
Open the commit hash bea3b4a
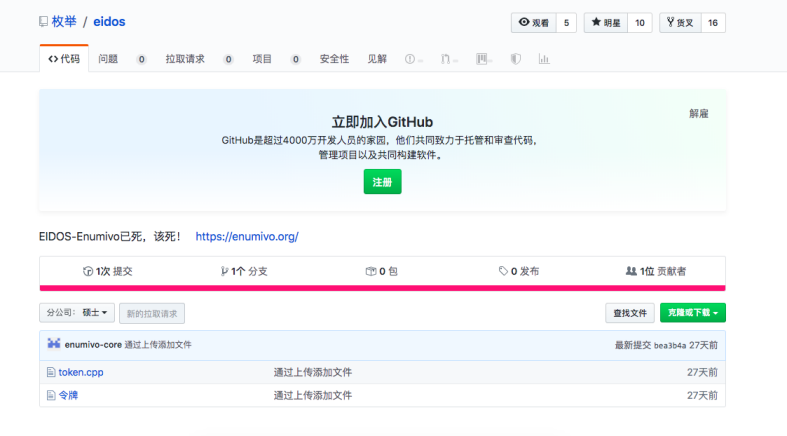[x=670, y=345]
